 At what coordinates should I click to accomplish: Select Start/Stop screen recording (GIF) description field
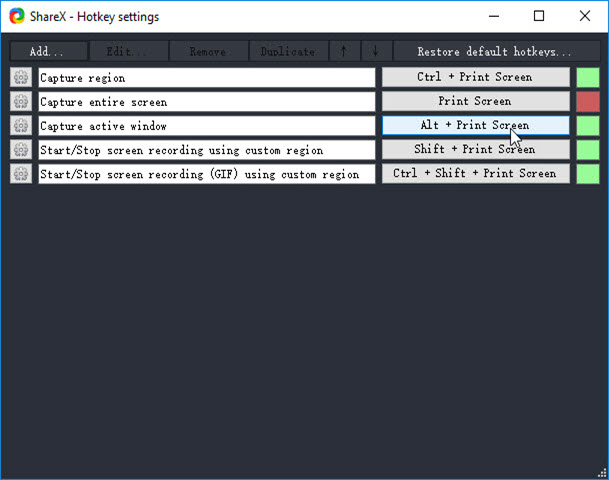point(207,174)
